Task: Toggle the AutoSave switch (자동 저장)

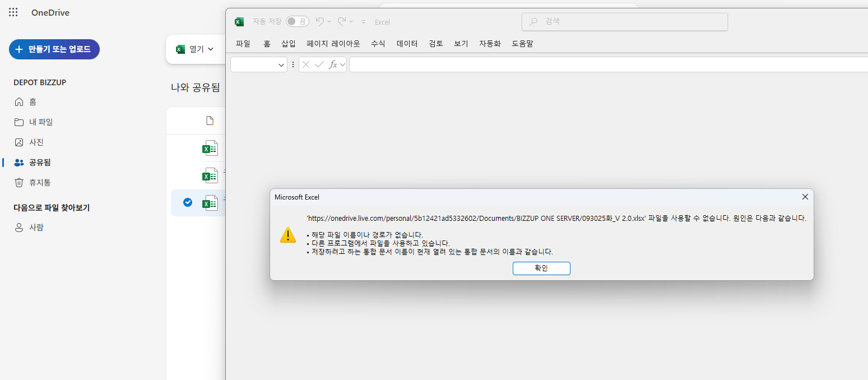Action: click(x=297, y=21)
